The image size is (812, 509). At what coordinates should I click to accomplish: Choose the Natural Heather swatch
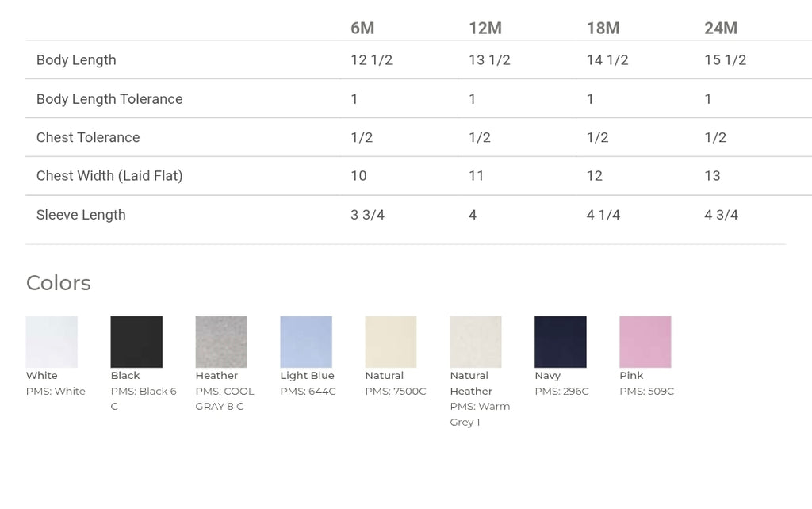(x=476, y=342)
